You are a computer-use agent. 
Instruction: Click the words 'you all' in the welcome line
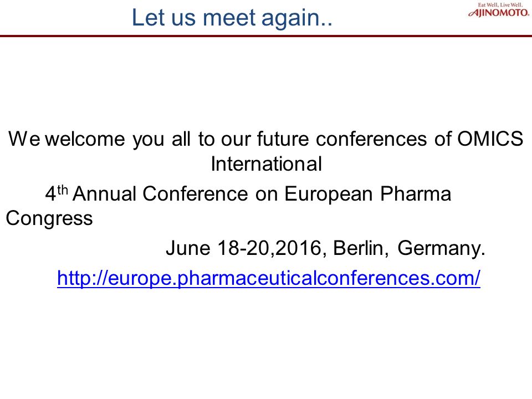coord(161,139)
